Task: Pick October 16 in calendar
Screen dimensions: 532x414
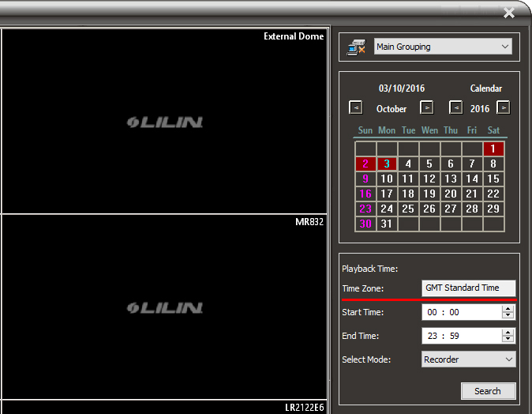Action: (x=365, y=194)
